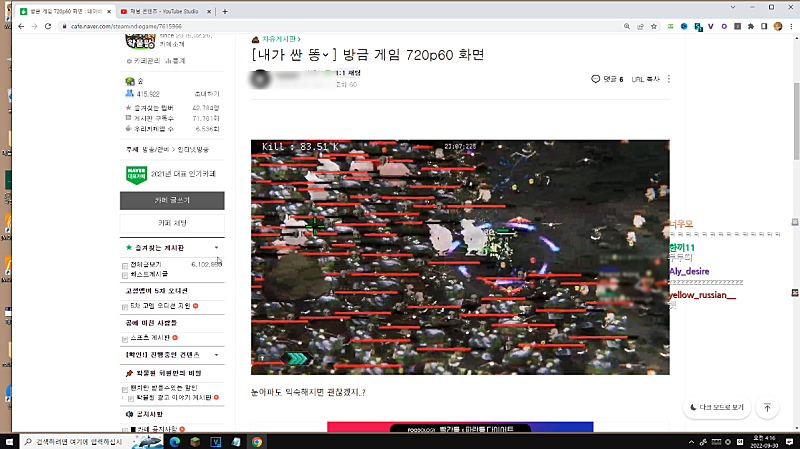The height and width of the screenshot is (449, 800).
Task: Toggle 다크 모드로 보기 dark mode
Action: (x=717, y=407)
